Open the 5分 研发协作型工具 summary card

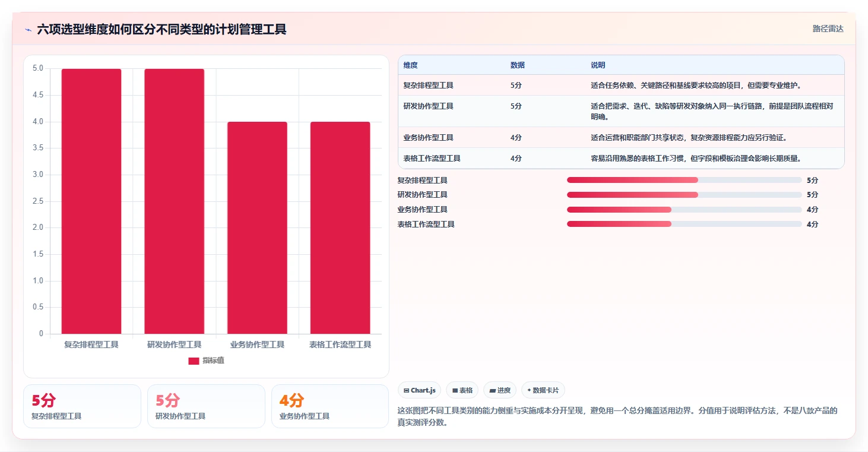click(206, 406)
